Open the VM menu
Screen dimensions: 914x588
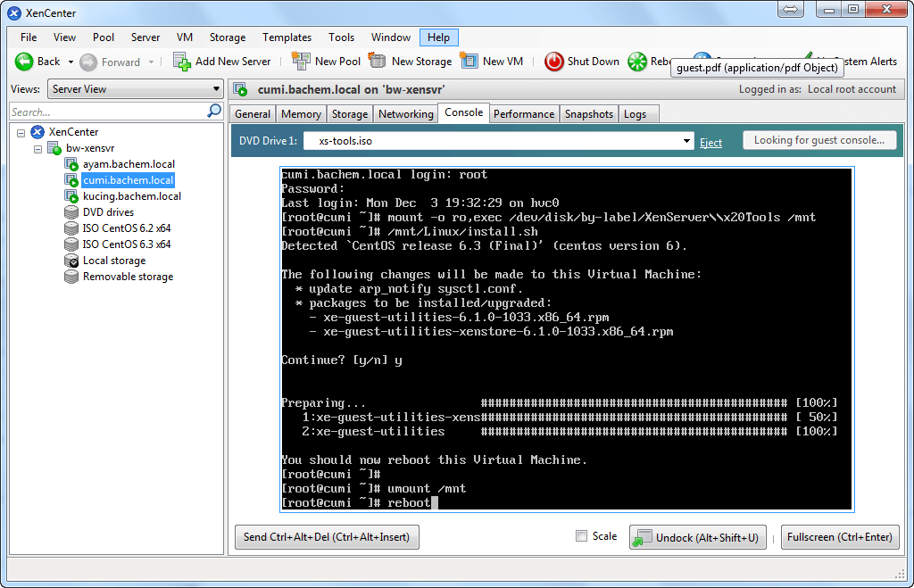coord(185,37)
